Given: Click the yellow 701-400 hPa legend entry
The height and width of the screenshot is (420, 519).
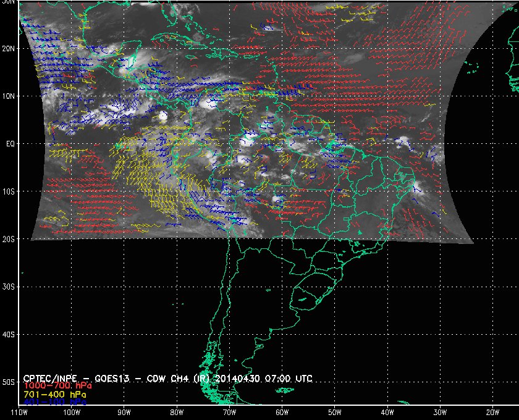Looking at the screenshot, I should 54,395.
